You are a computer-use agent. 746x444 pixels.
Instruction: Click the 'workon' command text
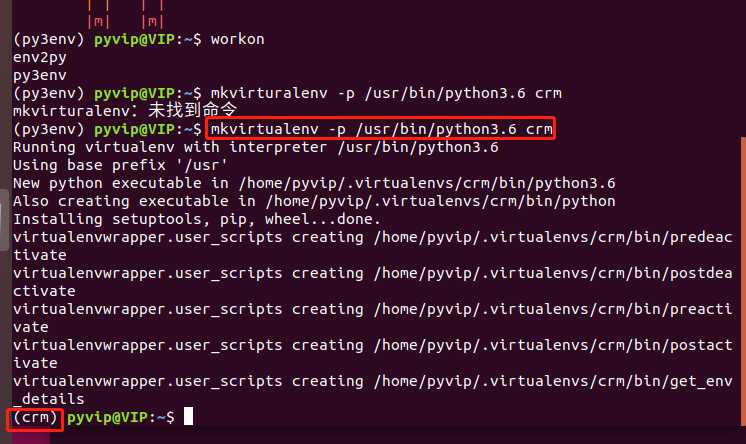(237, 39)
